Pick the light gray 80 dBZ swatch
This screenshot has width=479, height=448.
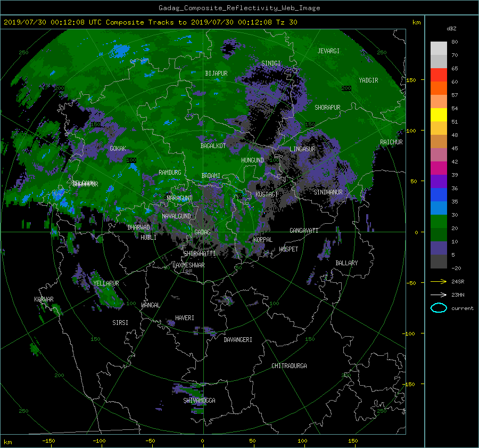(x=439, y=48)
